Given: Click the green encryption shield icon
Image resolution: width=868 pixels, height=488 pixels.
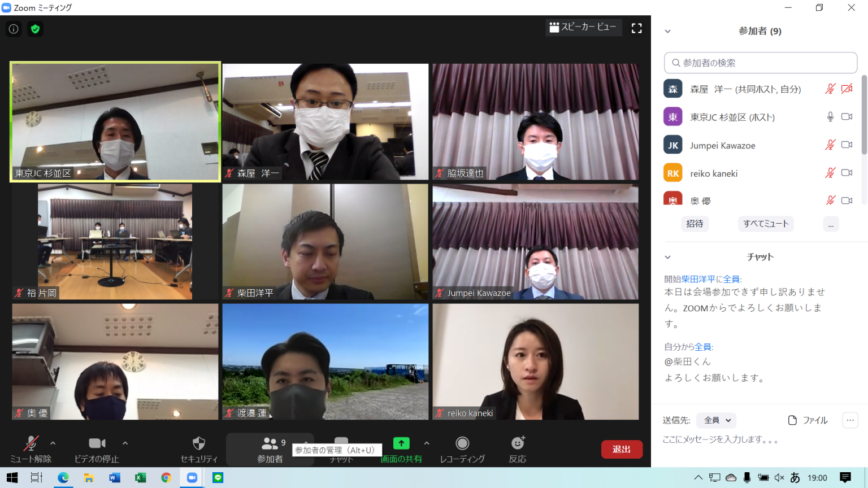Looking at the screenshot, I should coord(35,29).
